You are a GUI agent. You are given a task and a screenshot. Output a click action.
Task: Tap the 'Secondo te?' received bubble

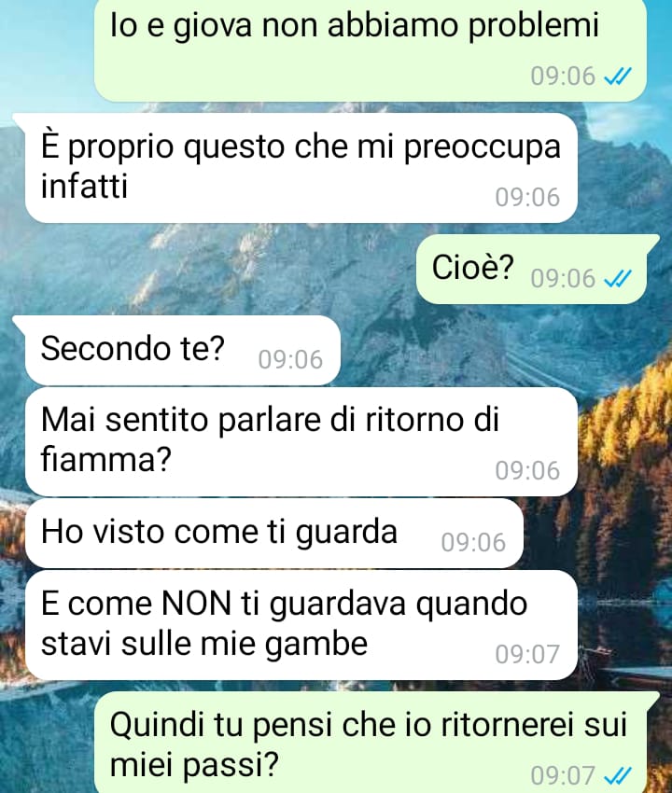coord(183,350)
